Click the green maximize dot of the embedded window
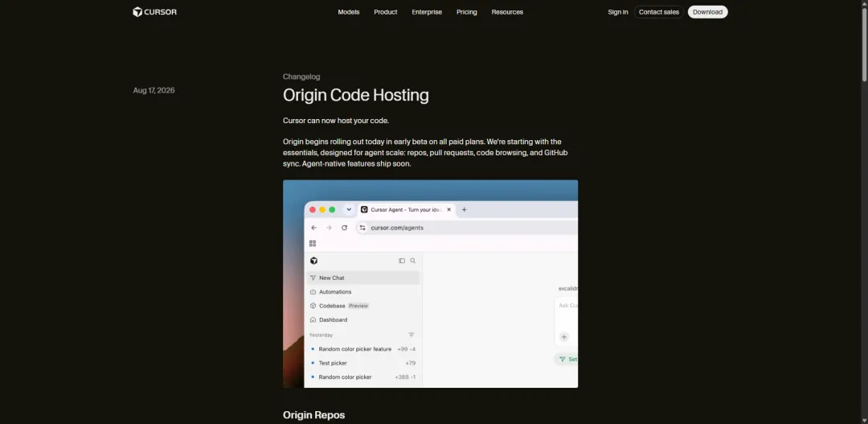Viewport: 868px width, 424px height. click(x=332, y=209)
